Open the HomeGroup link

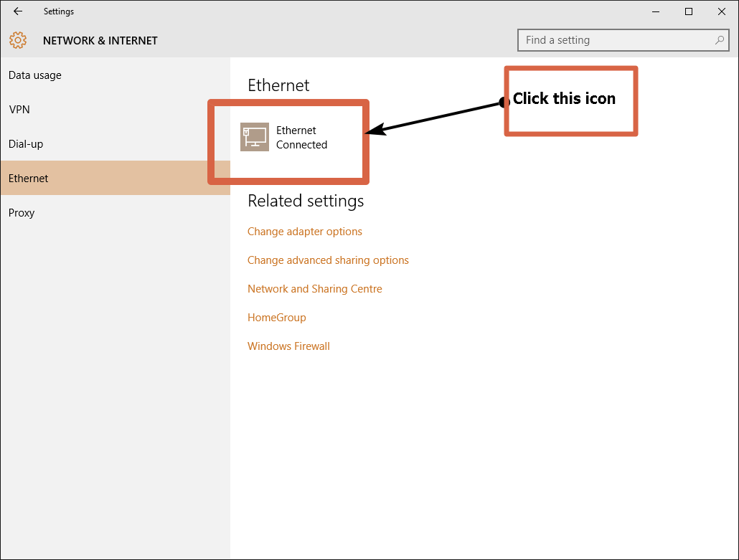pos(277,318)
